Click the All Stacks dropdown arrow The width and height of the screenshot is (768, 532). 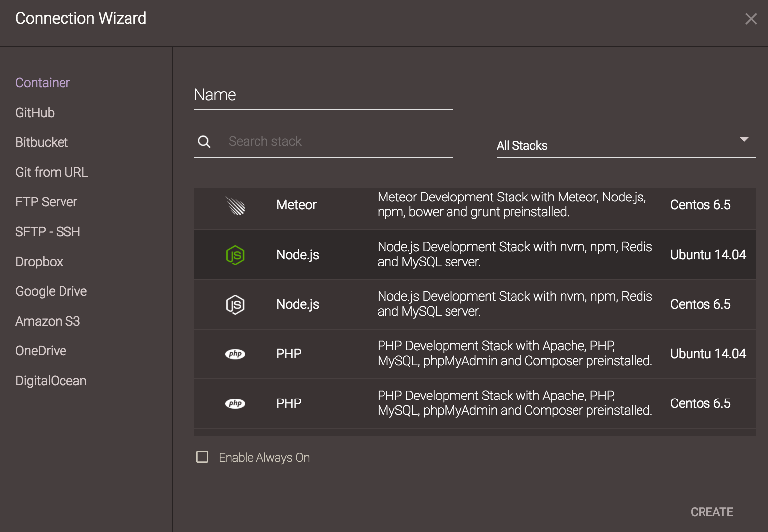pos(744,139)
